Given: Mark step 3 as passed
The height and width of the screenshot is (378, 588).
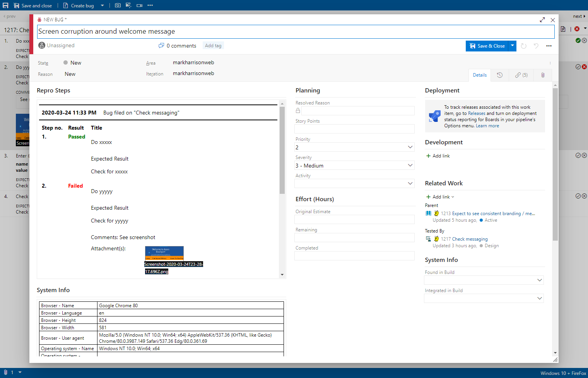Looking at the screenshot, I should (578, 155).
